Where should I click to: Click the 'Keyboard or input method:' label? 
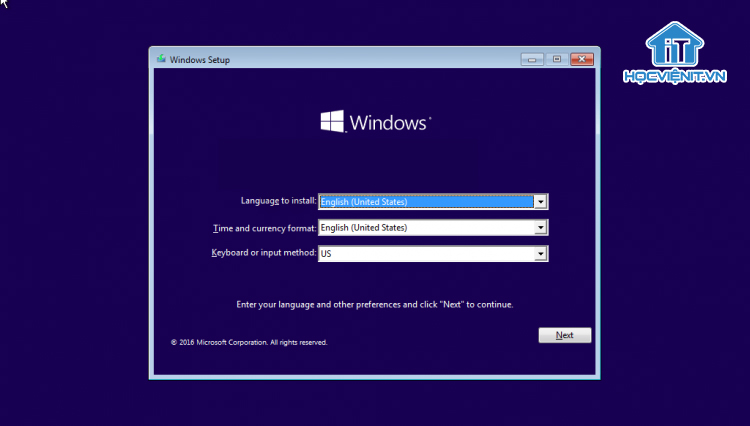point(264,252)
